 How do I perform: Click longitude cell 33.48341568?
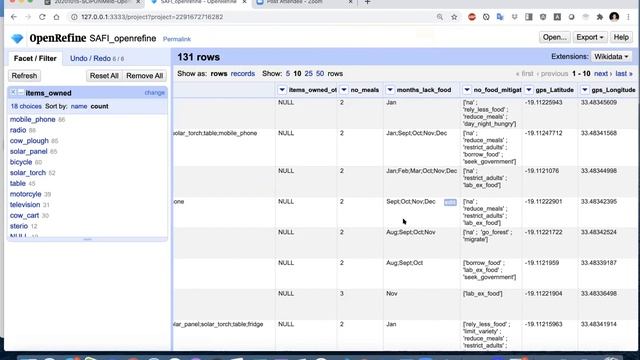[x=599, y=133]
